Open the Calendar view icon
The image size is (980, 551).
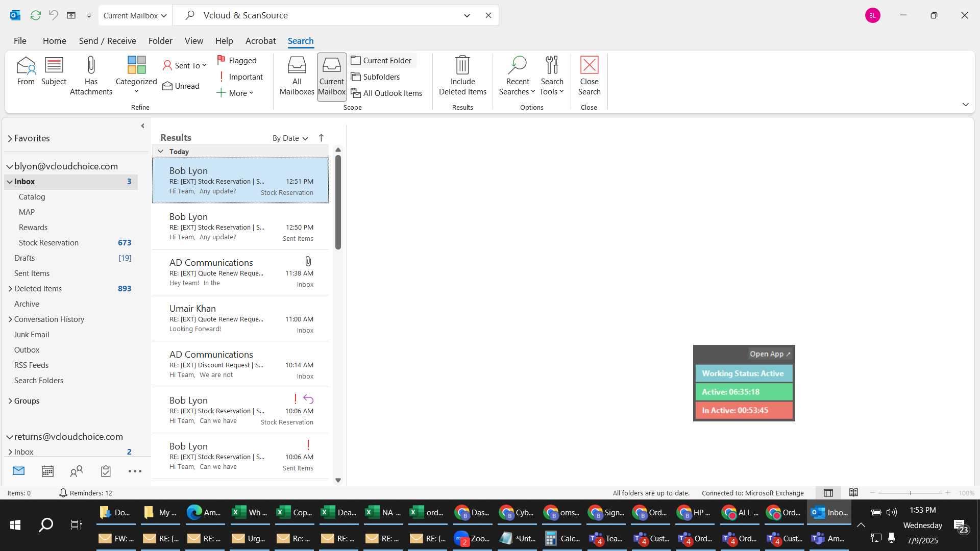point(47,471)
